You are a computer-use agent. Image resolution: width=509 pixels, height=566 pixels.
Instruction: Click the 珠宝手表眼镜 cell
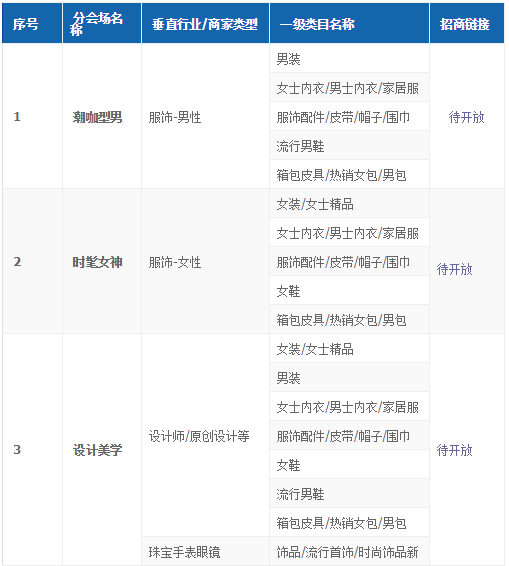(205, 551)
